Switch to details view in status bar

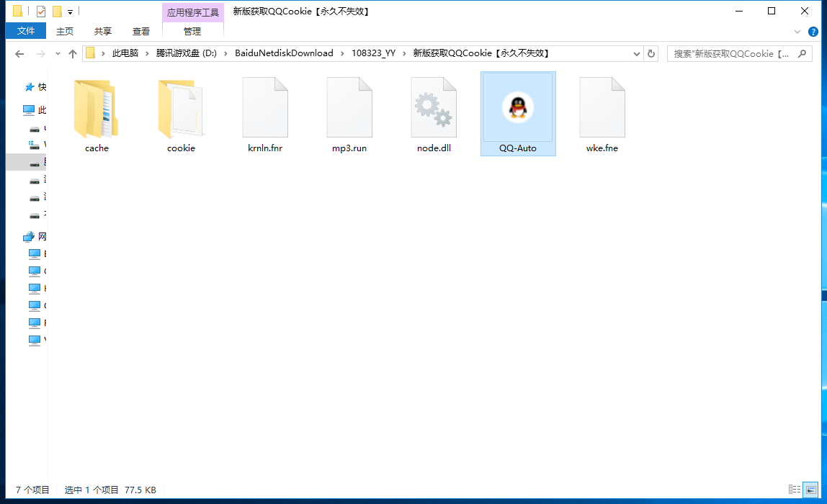pos(795,490)
